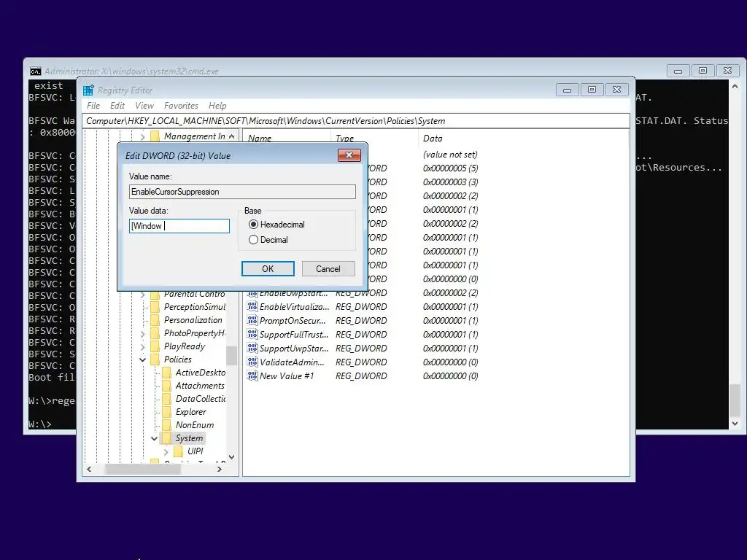Select the New Value #1 DWORD icon

point(252,376)
